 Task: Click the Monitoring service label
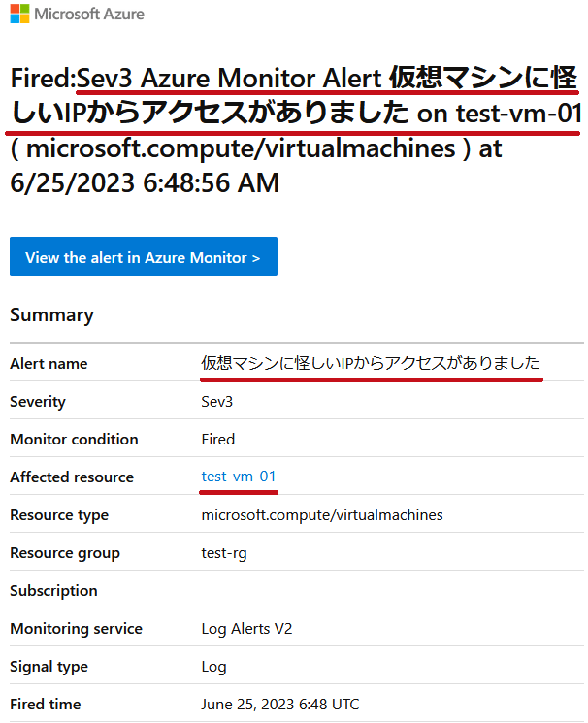coord(76,629)
